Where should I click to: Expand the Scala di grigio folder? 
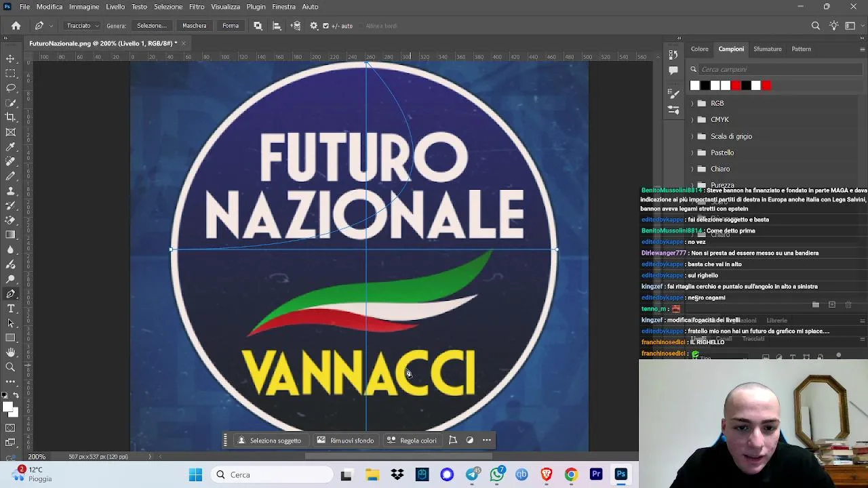coord(692,136)
